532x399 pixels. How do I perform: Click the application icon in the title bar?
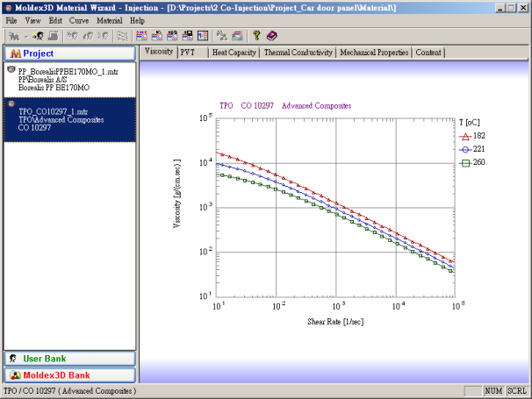tap(9, 8)
